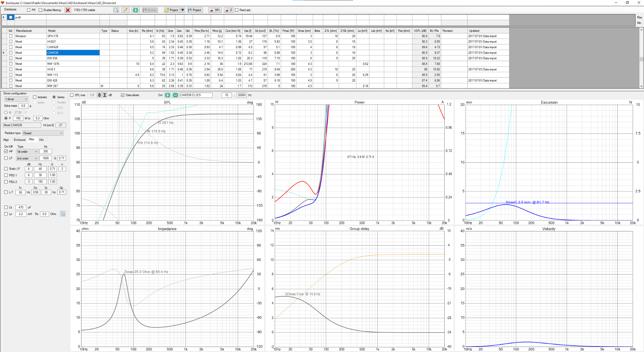The height and width of the screenshot is (352, 644).
Task: Export SPL using the SPL arrow button
Action: pos(215,10)
